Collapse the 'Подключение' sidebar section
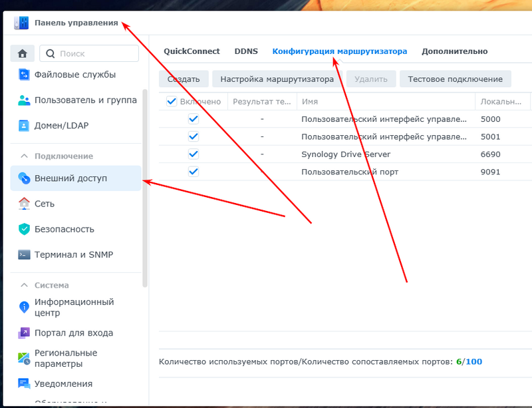 point(24,156)
